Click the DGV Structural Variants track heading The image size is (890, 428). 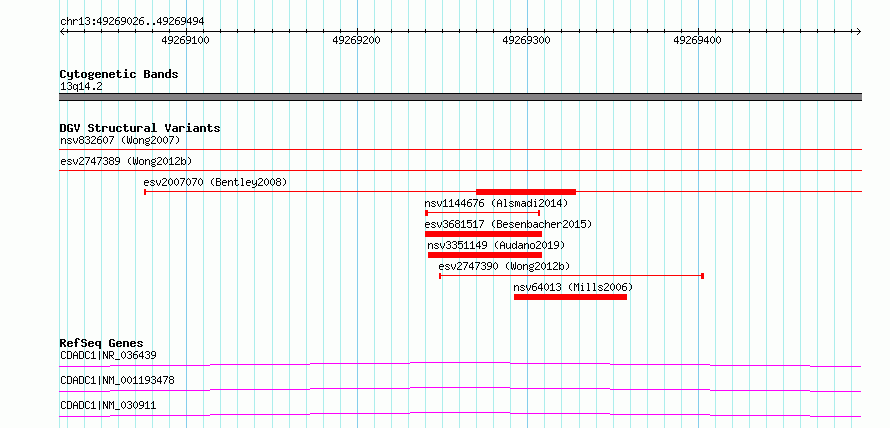click(140, 128)
